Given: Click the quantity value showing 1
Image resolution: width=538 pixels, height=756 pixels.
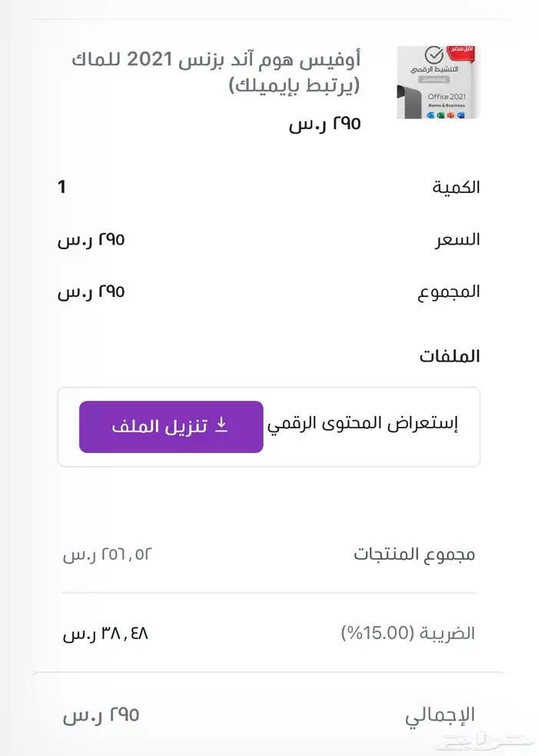Looking at the screenshot, I should (x=62, y=186).
